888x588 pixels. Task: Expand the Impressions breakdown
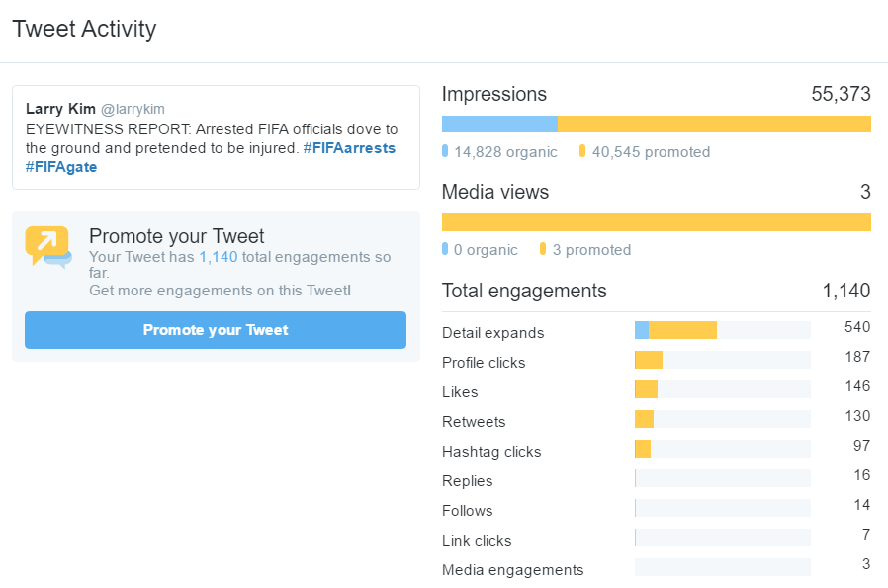click(494, 94)
